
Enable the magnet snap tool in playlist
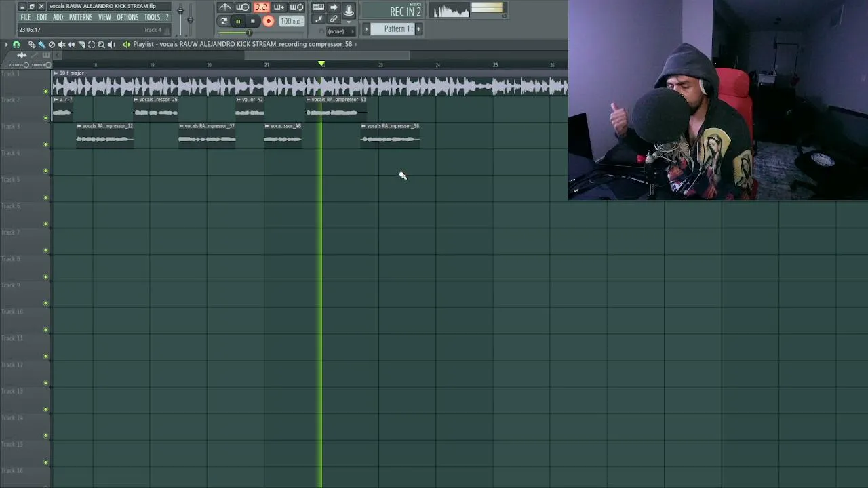click(16, 45)
